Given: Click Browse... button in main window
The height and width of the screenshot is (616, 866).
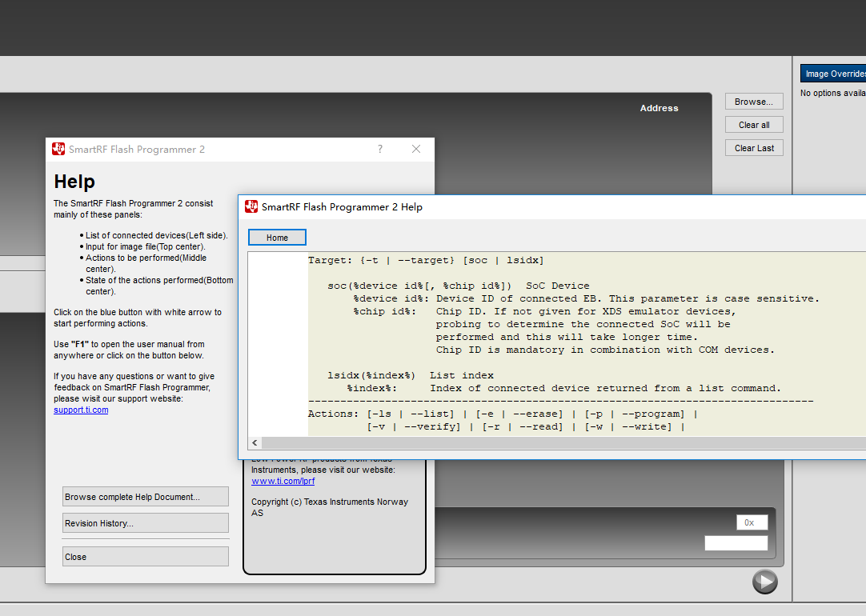Looking at the screenshot, I should (754, 102).
